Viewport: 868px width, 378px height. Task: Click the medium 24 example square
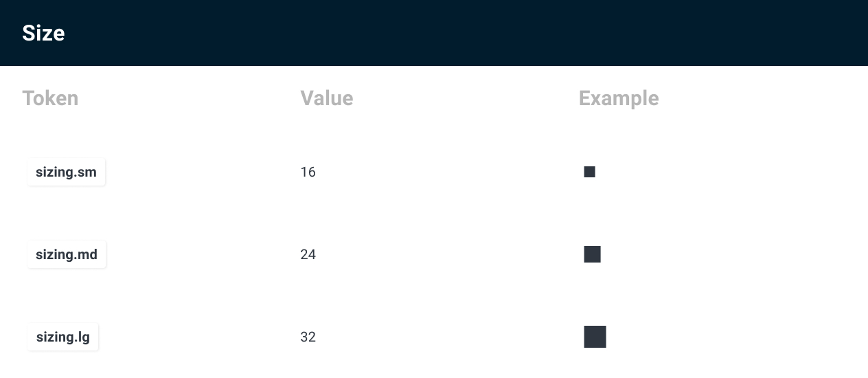[592, 254]
